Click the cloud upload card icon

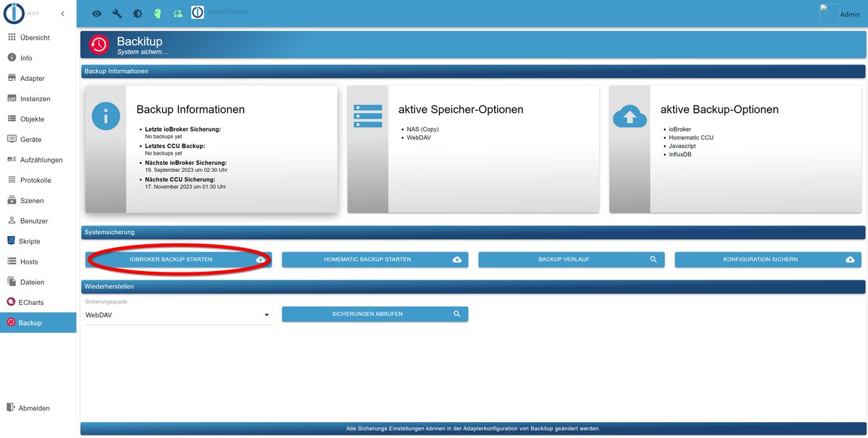[629, 116]
